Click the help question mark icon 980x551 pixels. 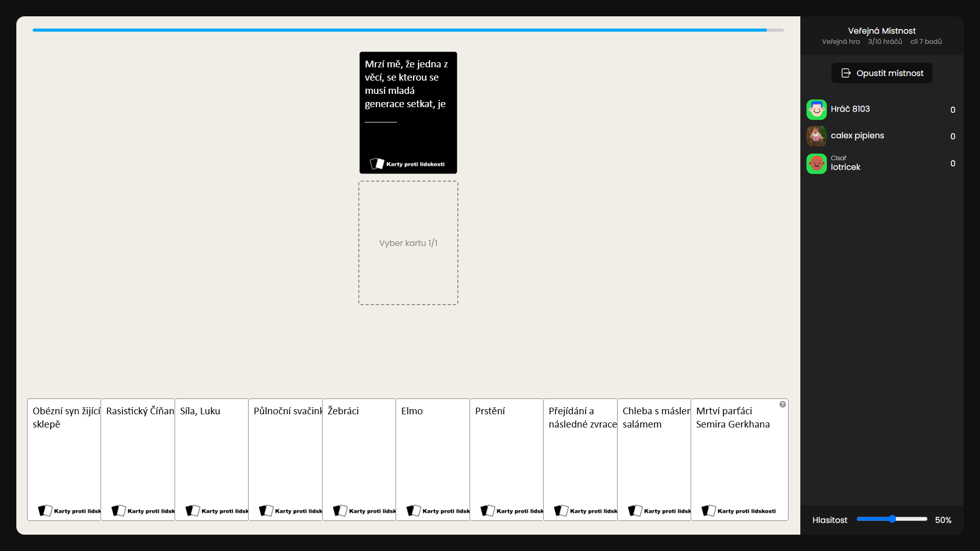click(x=782, y=404)
